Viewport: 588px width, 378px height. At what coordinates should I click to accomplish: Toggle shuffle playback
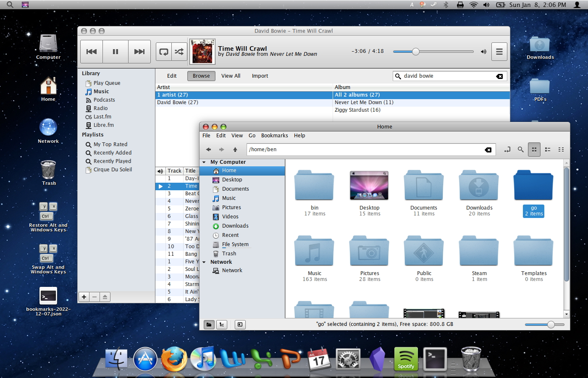pyautogui.click(x=179, y=52)
